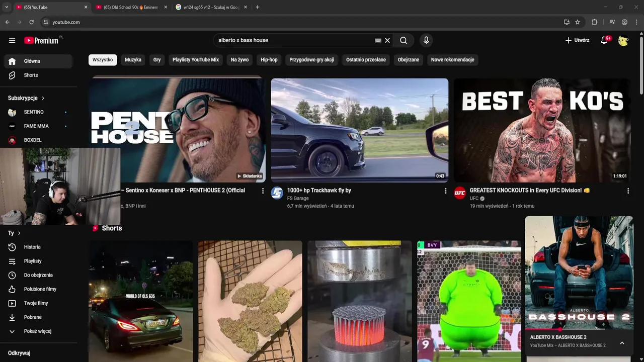Click the Utwórz create button
This screenshot has height=362, width=644.
[577, 40]
